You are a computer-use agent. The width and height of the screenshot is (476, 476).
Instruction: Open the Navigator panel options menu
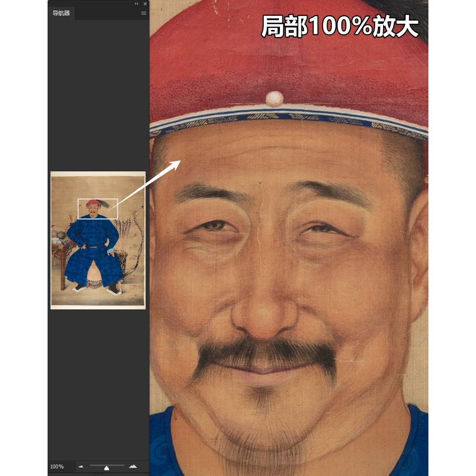(144, 13)
